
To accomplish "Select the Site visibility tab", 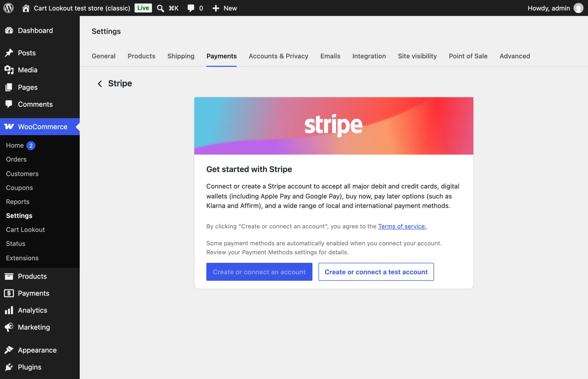I will (417, 56).
